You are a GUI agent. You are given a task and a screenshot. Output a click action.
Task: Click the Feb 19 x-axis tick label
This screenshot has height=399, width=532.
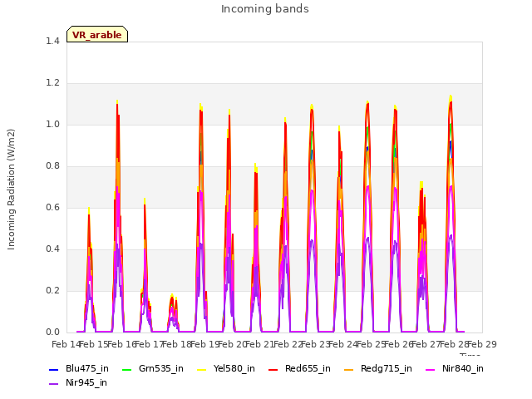(205, 344)
